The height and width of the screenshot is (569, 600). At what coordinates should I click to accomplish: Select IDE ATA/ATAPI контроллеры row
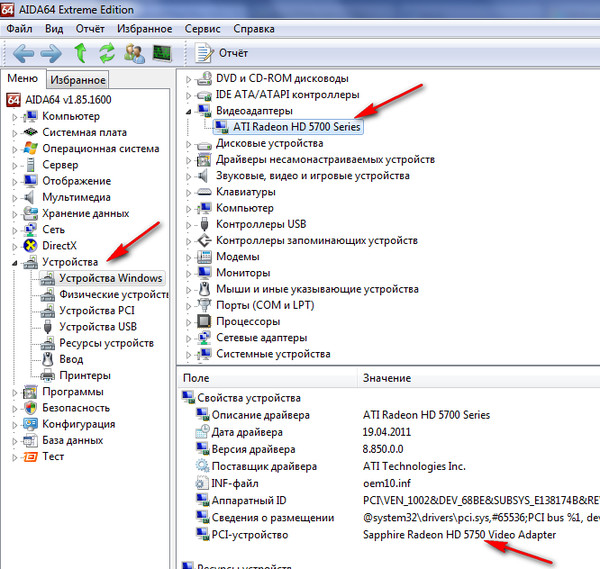pos(287,95)
